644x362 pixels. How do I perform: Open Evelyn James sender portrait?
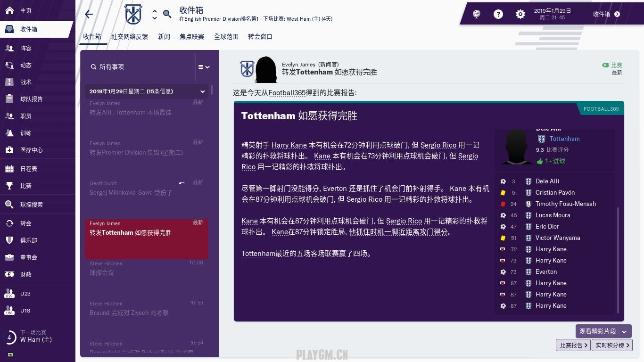pyautogui.click(x=266, y=69)
